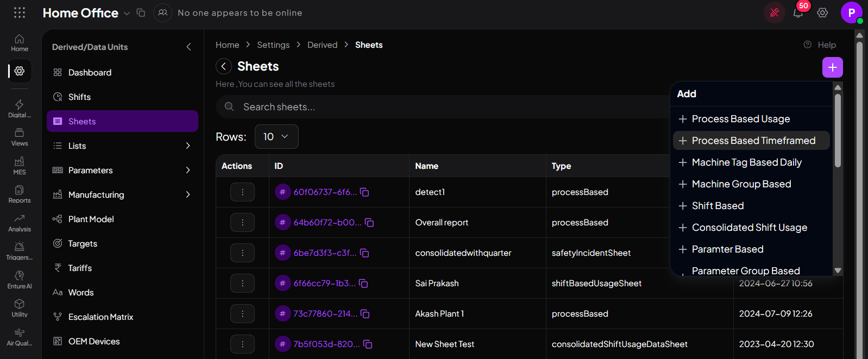Image resolution: width=868 pixels, height=359 pixels.
Task: Click the Search sheets input field
Action: click(443, 107)
